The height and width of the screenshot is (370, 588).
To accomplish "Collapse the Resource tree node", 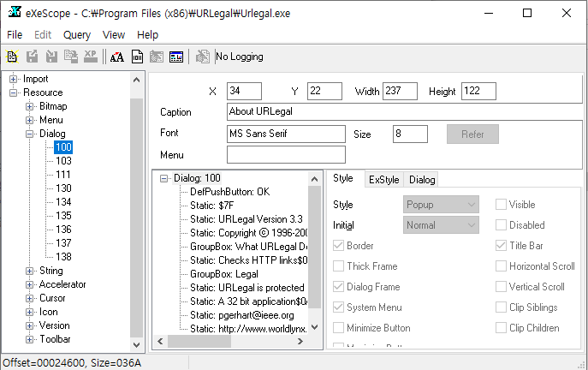I will [x=13, y=92].
